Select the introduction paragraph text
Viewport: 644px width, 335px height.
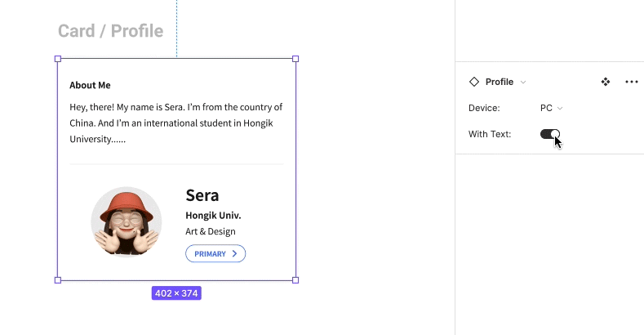pyautogui.click(x=176, y=123)
